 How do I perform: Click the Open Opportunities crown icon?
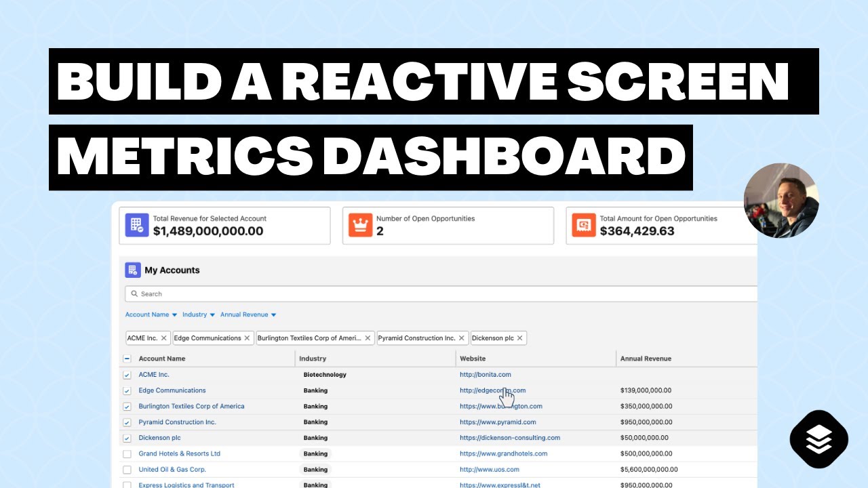point(361,226)
